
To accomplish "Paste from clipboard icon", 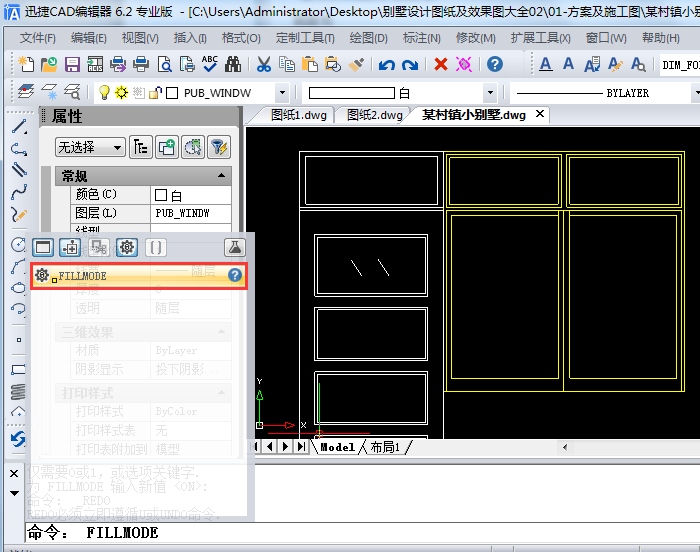I will 310,65.
